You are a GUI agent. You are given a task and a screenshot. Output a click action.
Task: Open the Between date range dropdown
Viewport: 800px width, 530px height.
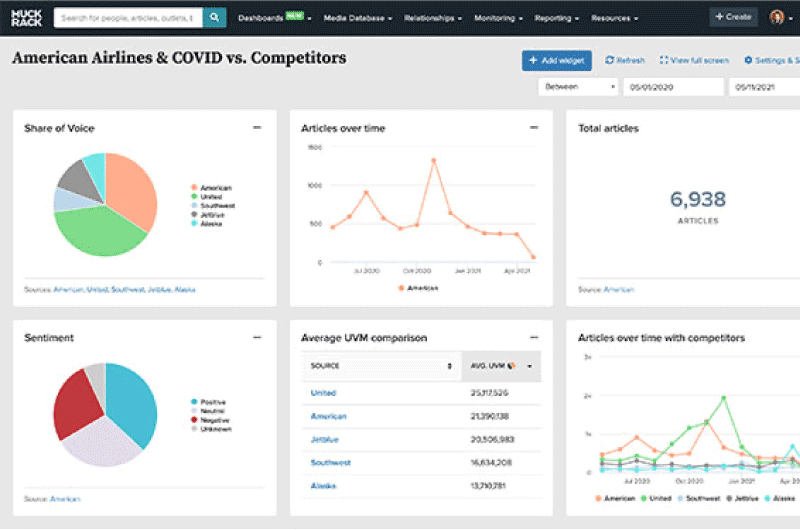(578, 87)
